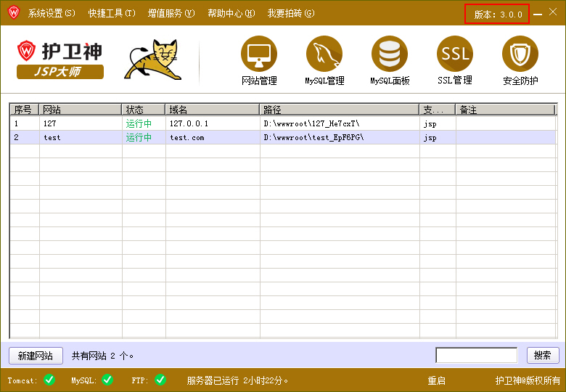The height and width of the screenshot is (392, 566).
Task: Click the Tomcat status green check
Action: [49, 380]
